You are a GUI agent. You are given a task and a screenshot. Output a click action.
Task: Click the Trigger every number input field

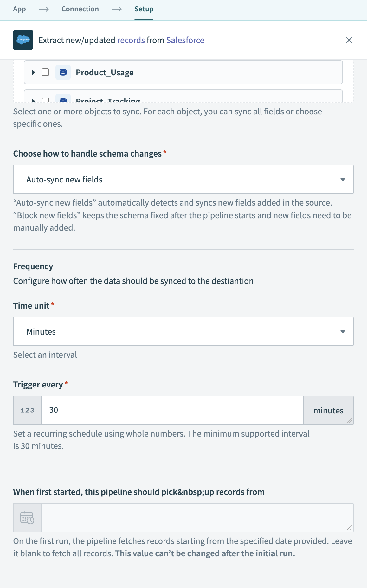tap(172, 410)
